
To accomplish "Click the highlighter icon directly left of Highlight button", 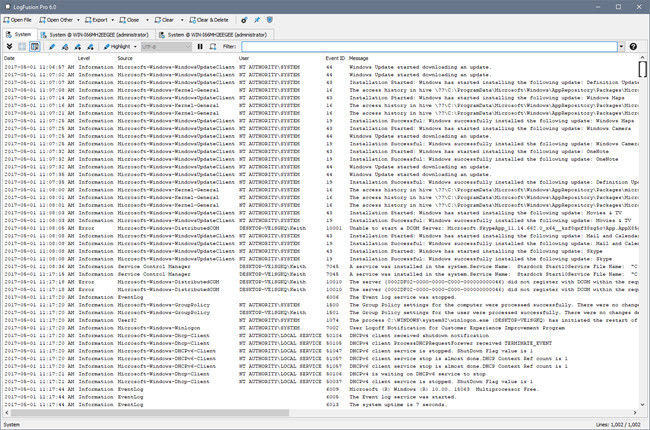I will [x=90, y=46].
